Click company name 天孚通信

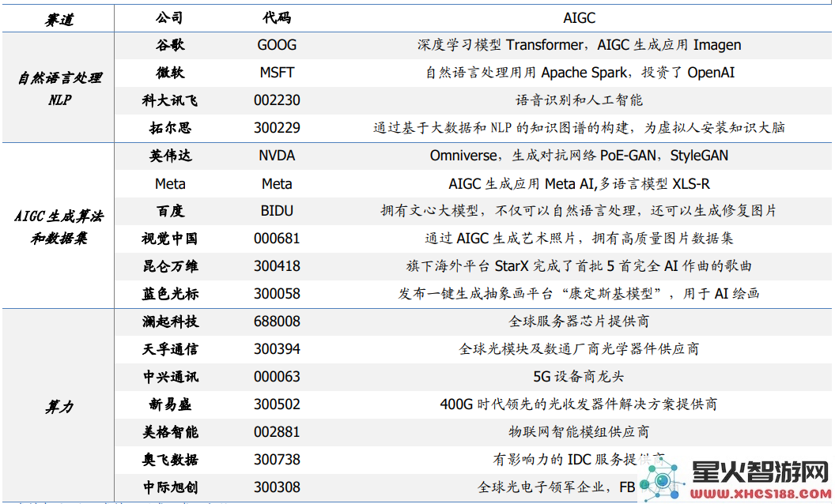170,349
